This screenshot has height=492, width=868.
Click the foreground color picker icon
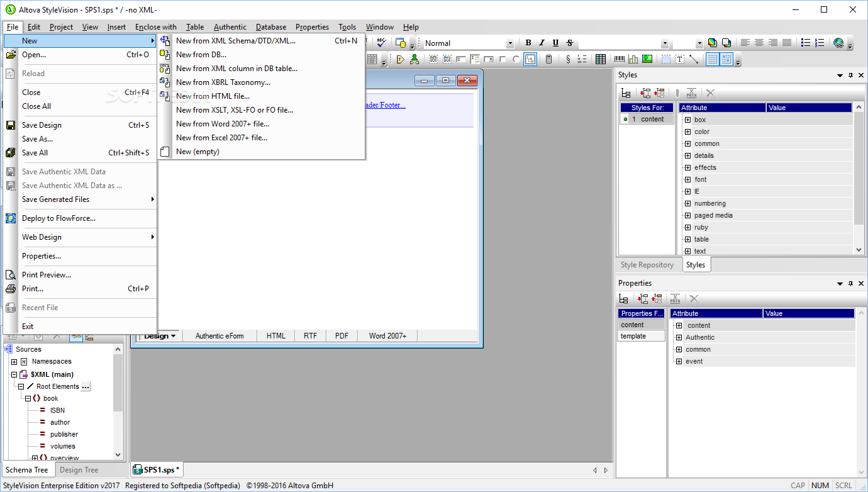point(712,43)
